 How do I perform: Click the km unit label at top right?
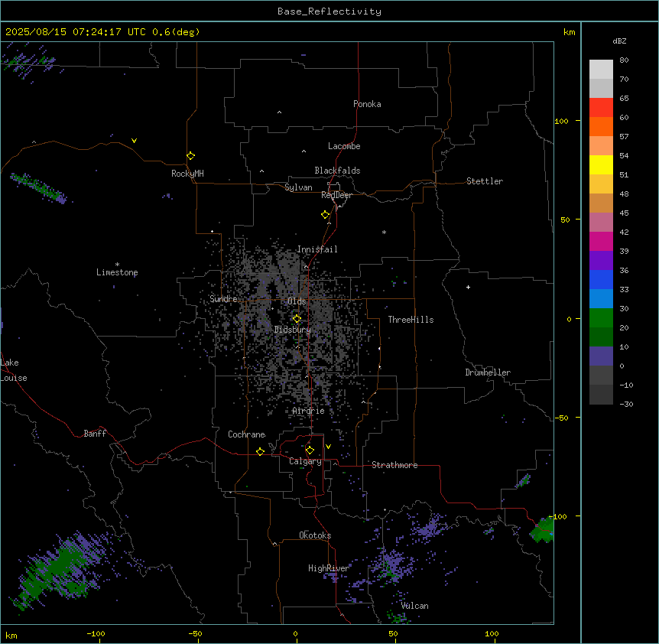click(570, 32)
